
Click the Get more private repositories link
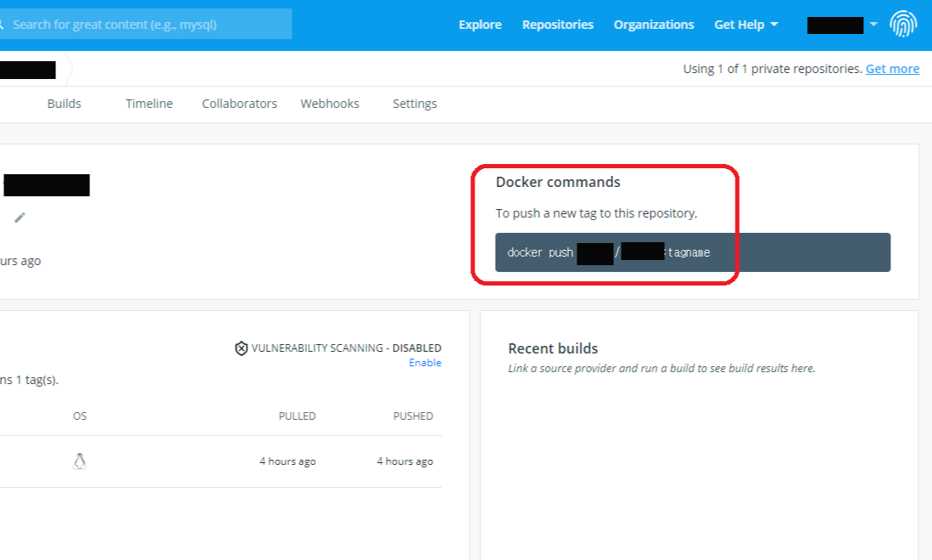coord(892,69)
